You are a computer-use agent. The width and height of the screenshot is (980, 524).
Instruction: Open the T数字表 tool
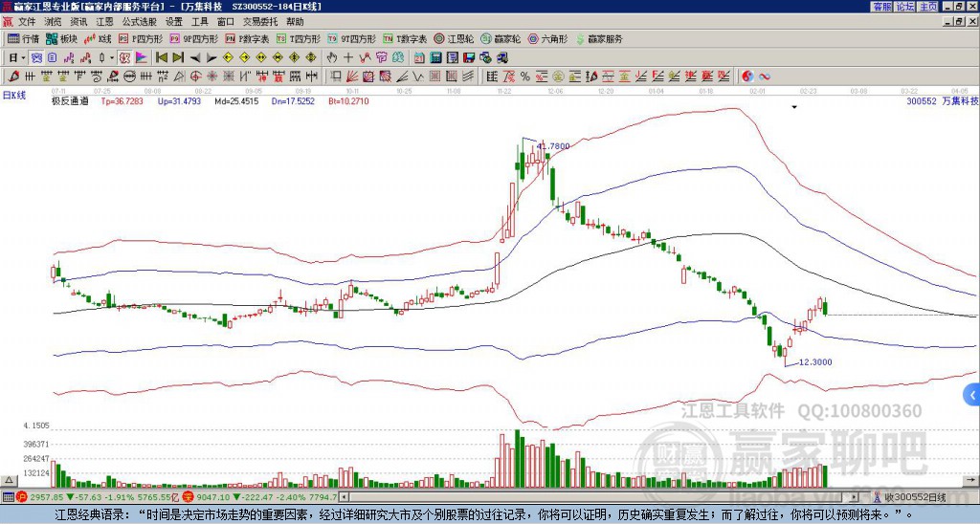tap(405, 39)
